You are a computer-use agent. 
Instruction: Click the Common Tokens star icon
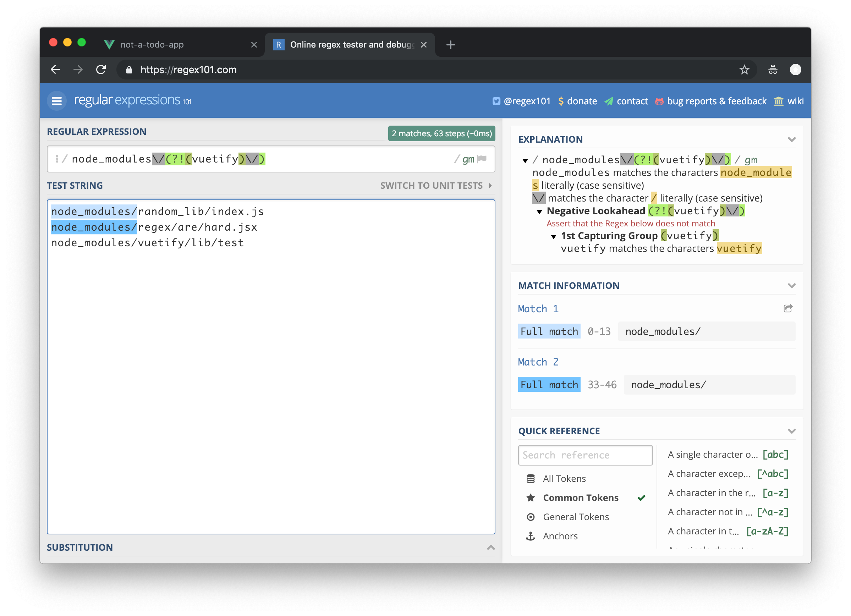[x=530, y=497]
